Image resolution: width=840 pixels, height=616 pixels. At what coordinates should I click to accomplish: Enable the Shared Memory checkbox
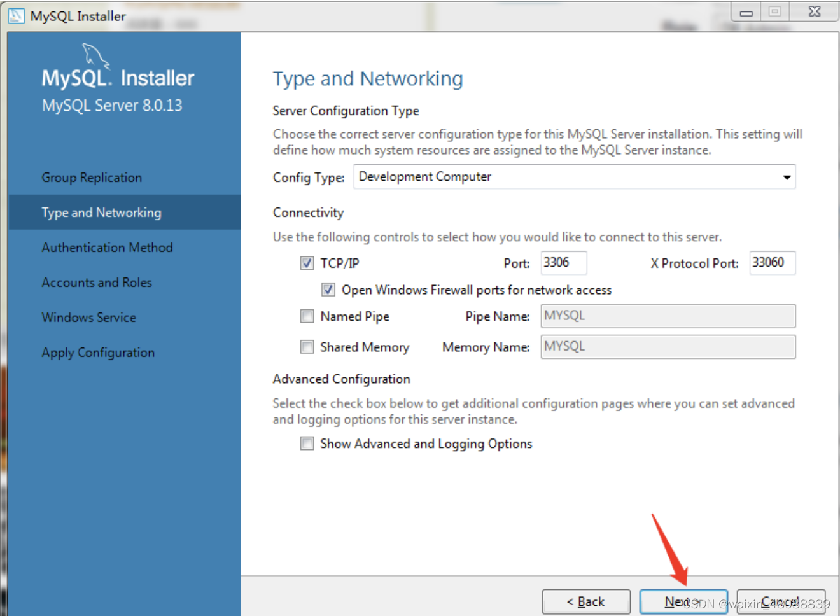tap(307, 347)
